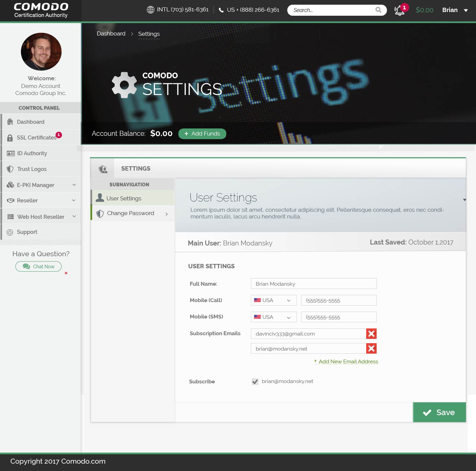This screenshot has width=476, height=471.
Task: Click the E-PKI Manager cubes icon
Action: tap(10, 185)
